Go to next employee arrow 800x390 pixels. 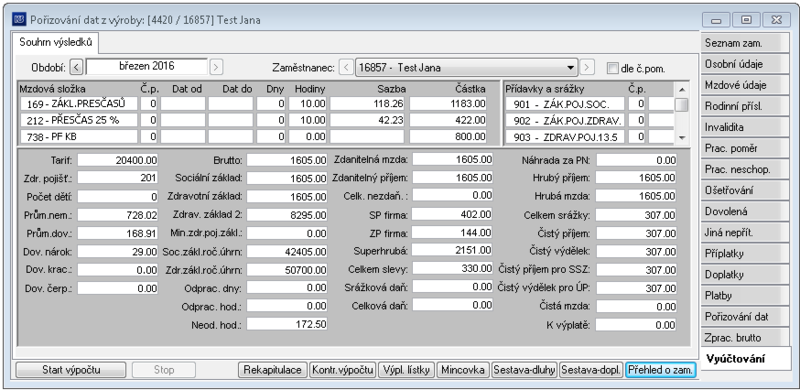click(x=588, y=67)
